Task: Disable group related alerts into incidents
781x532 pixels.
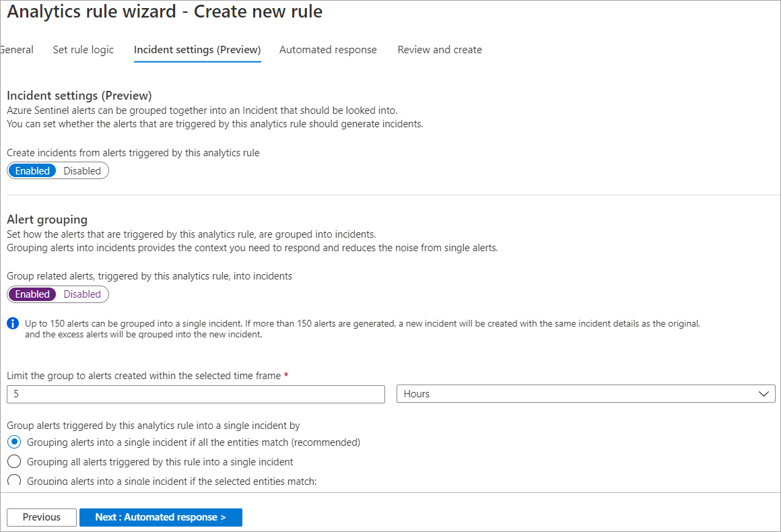Action: (82, 294)
